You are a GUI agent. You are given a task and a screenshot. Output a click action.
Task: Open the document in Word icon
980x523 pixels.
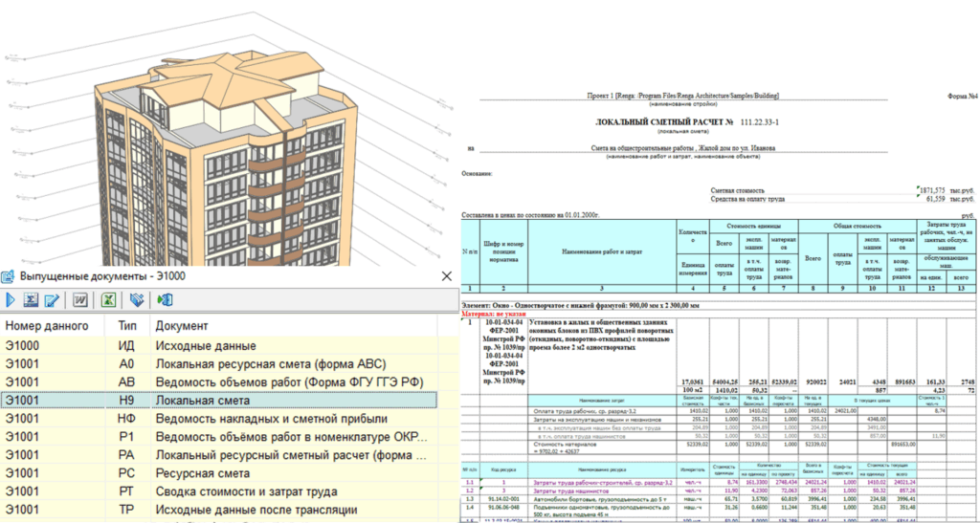pyautogui.click(x=81, y=300)
